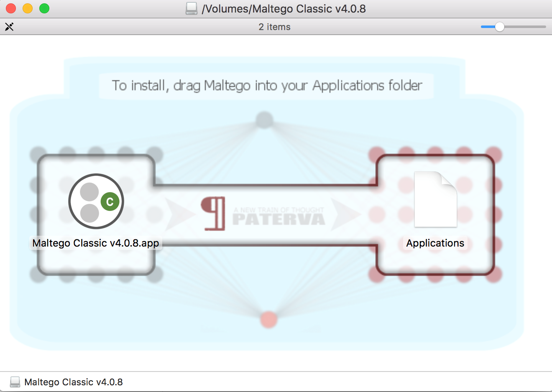Screen dimensions: 552x392
Task: Click the volume proxy icon in title bar
Action: point(192,8)
